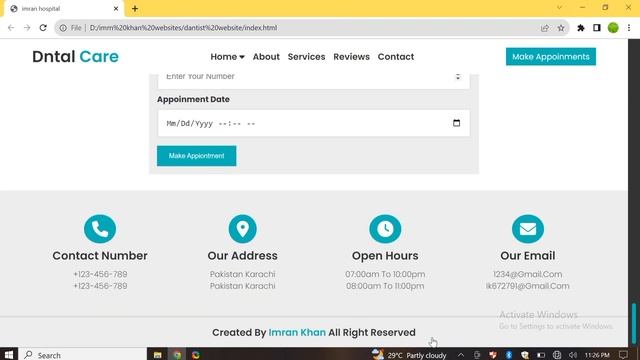This screenshot has height=360, width=640.
Task: Click the map pin icon above Our Address
Action: point(242,229)
